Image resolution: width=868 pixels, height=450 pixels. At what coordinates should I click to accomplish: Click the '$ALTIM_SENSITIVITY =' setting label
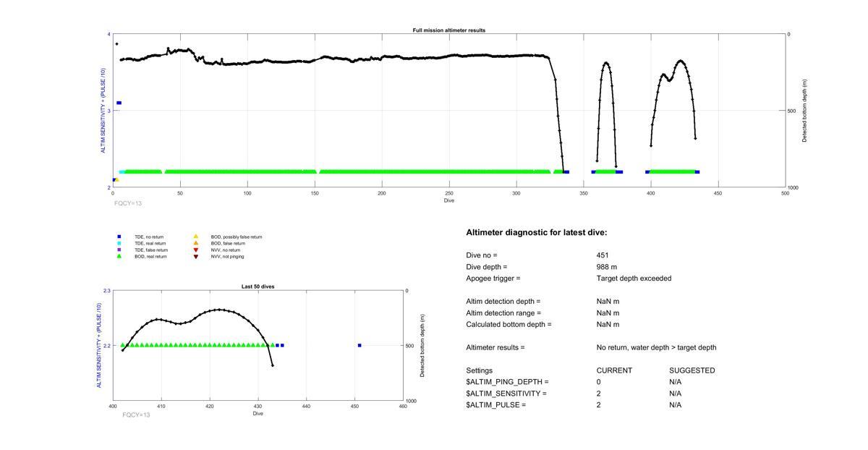click(x=506, y=394)
